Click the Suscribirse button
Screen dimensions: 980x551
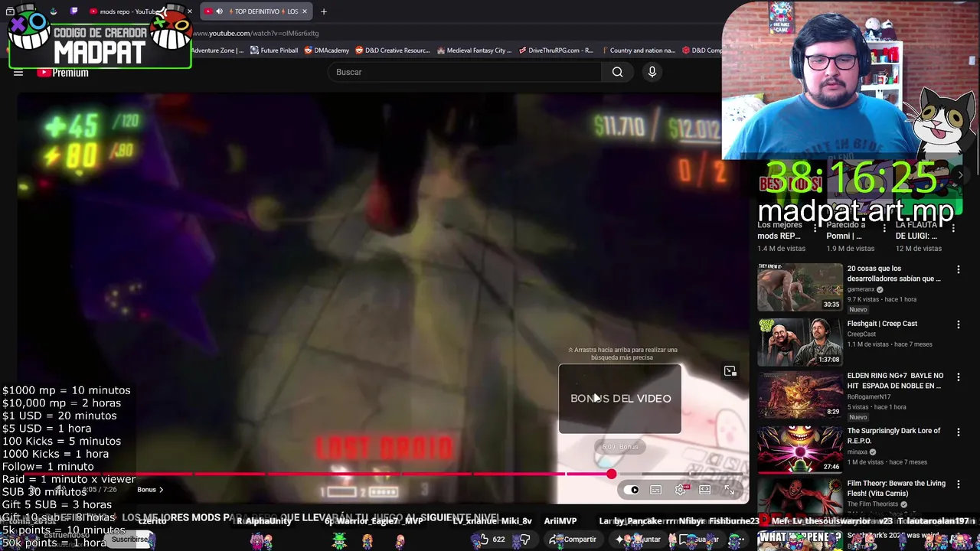[130, 540]
